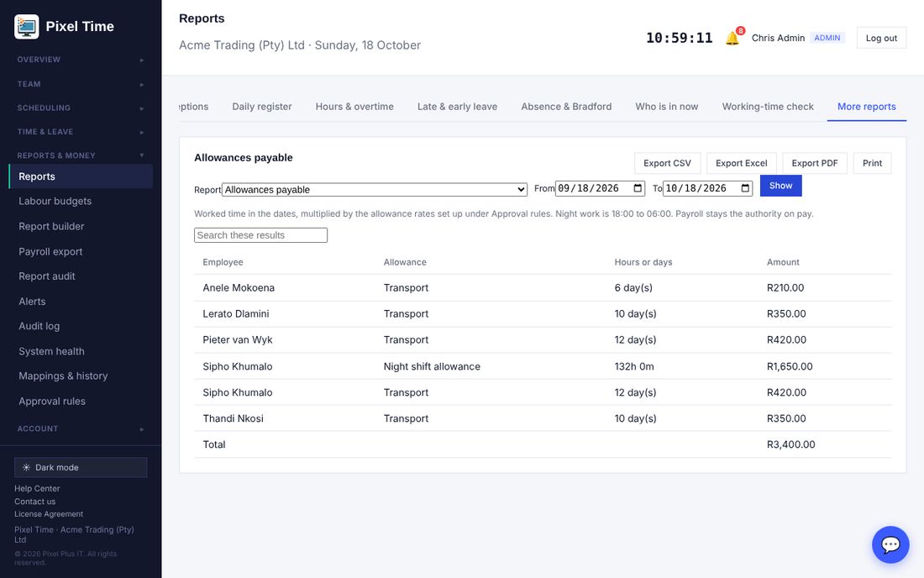Click the Pixel Time logo icon
This screenshot has height=578, width=924.
click(27, 27)
